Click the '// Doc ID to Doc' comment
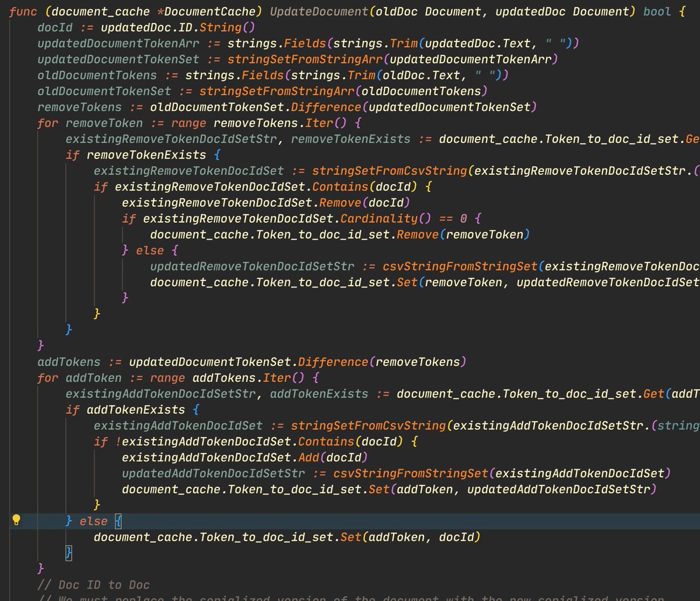This screenshot has height=601, width=700. pos(93,584)
